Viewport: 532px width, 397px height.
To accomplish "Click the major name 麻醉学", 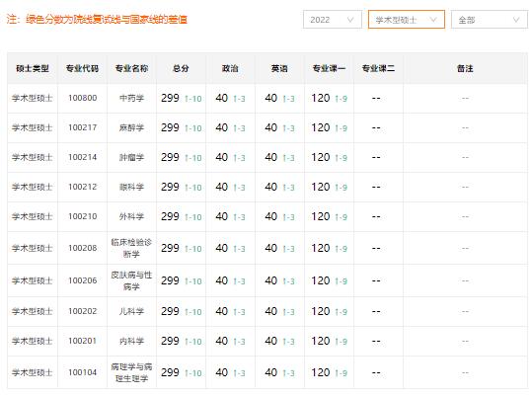I will 131,127.
